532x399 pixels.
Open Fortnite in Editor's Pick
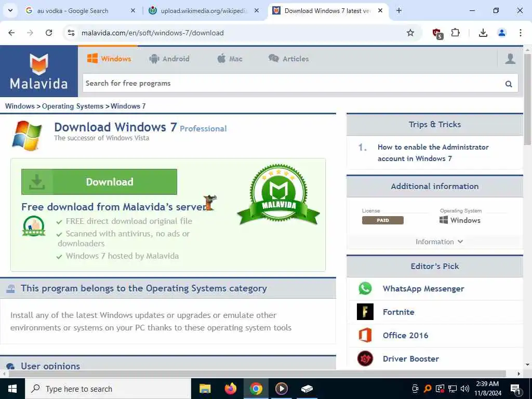click(398, 312)
